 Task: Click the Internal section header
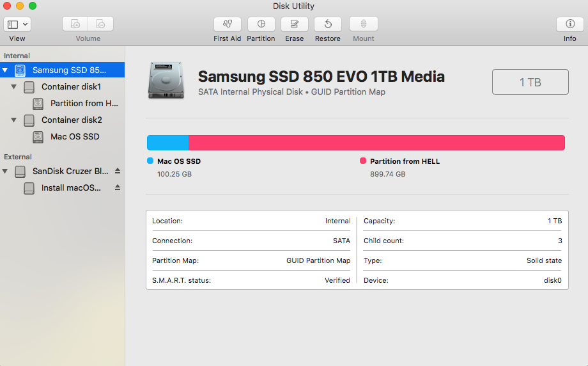pos(17,56)
